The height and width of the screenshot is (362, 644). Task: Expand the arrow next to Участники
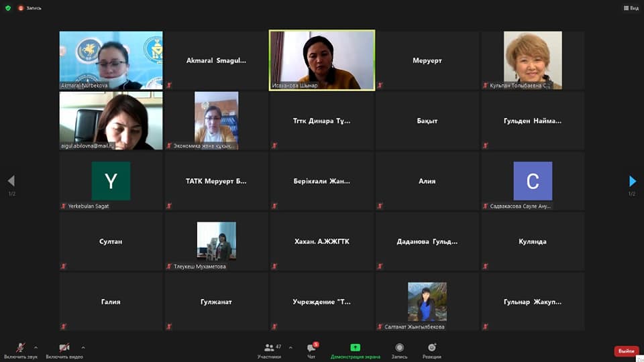290,347
